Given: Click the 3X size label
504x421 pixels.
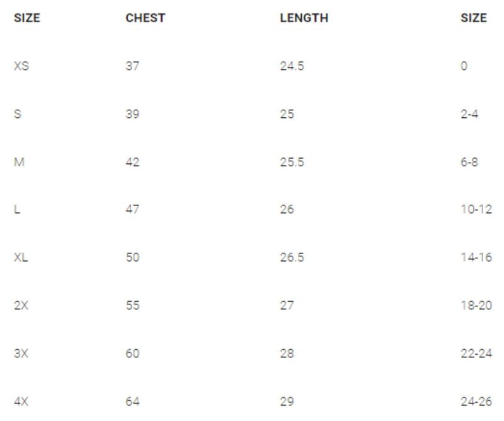Looking at the screenshot, I should pyautogui.click(x=21, y=354).
